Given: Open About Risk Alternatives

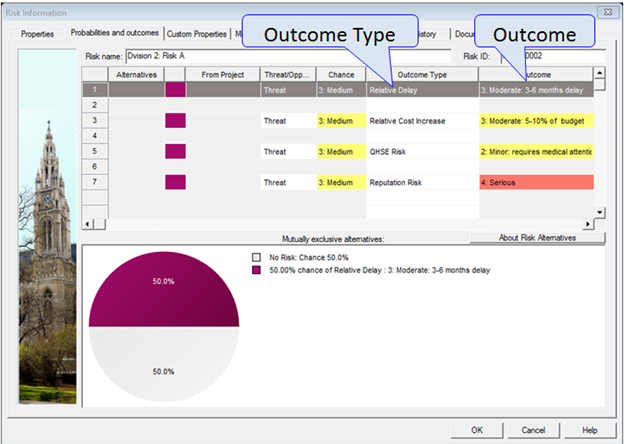Looking at the screenshot, I should pyautogui.click(x=537, y=238).
